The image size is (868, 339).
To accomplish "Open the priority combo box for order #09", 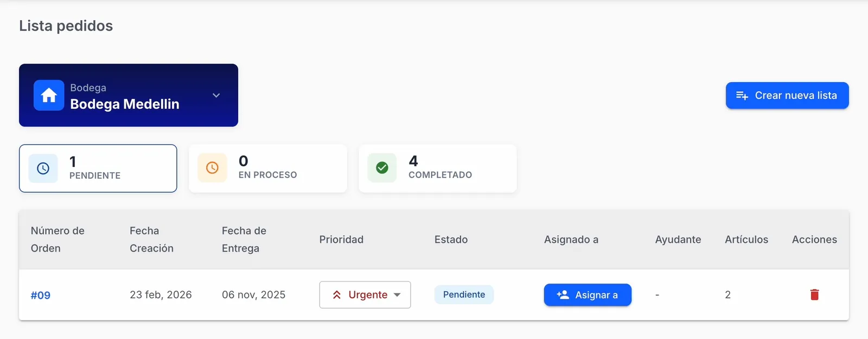I will (x=365, y=294).
